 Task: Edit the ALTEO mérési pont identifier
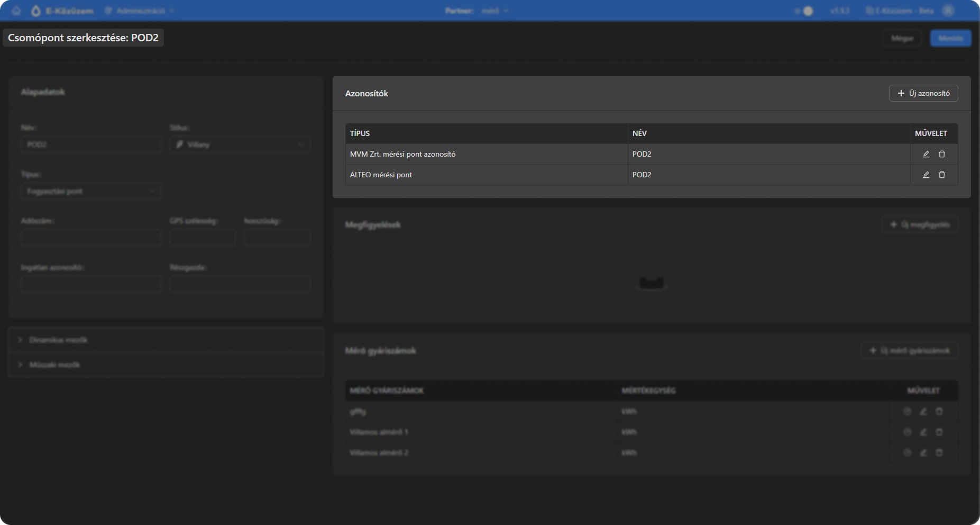(926, 175)
